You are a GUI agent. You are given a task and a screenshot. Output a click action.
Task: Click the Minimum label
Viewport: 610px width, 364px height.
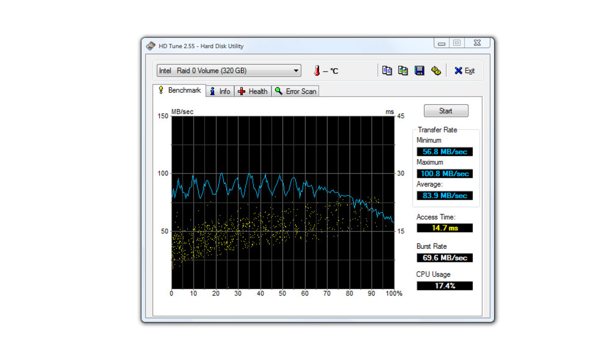429,140
